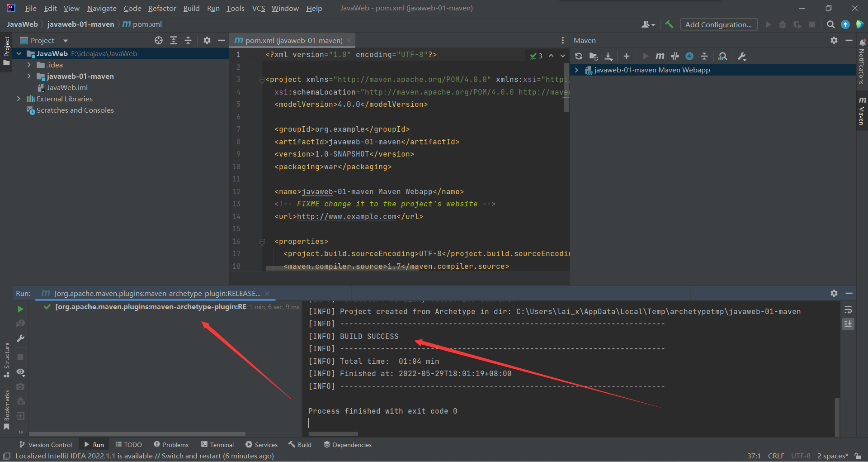Open Project panel gear options

pos(207,40)
